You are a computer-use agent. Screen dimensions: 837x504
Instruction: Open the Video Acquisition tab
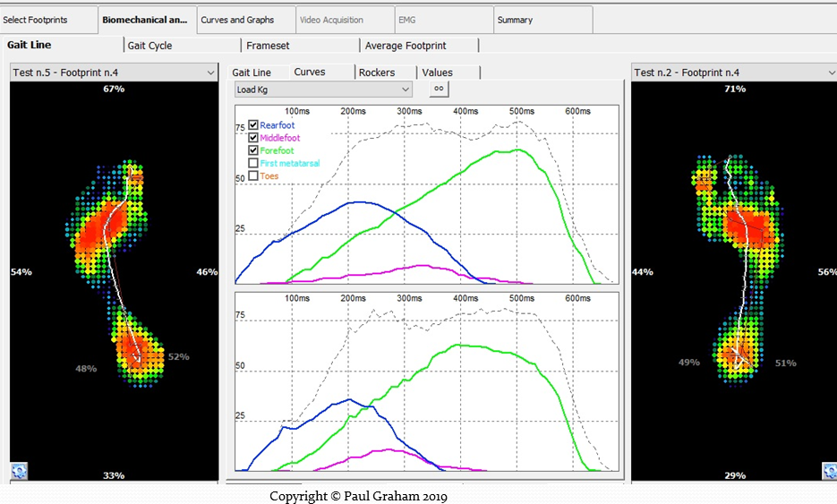tap(345, 20)
